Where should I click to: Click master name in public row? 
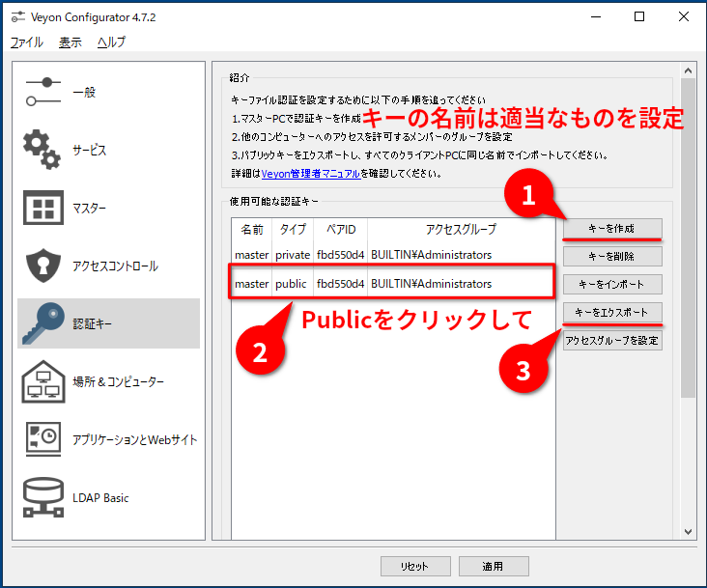(x=251, y=284)
